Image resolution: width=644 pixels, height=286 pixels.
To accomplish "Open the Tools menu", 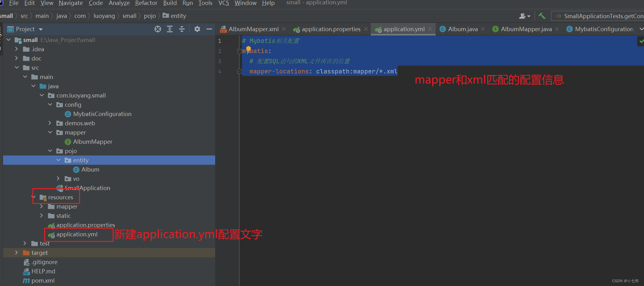I will [205, 3].
